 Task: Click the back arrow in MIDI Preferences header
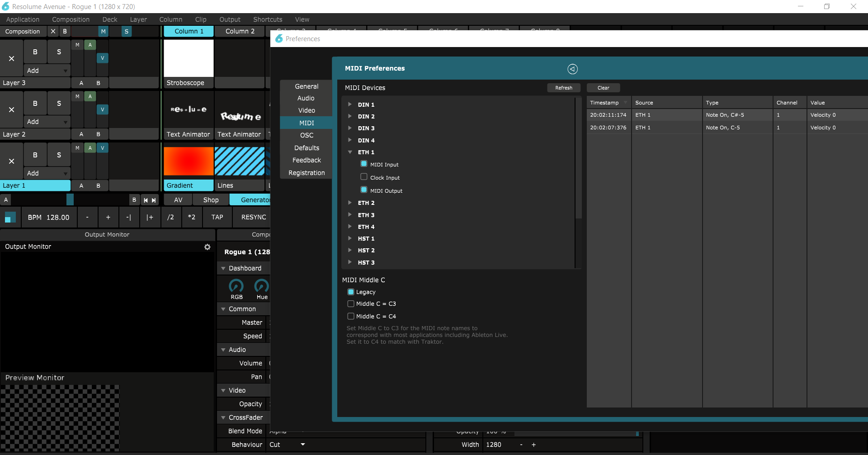pos(572,69)
